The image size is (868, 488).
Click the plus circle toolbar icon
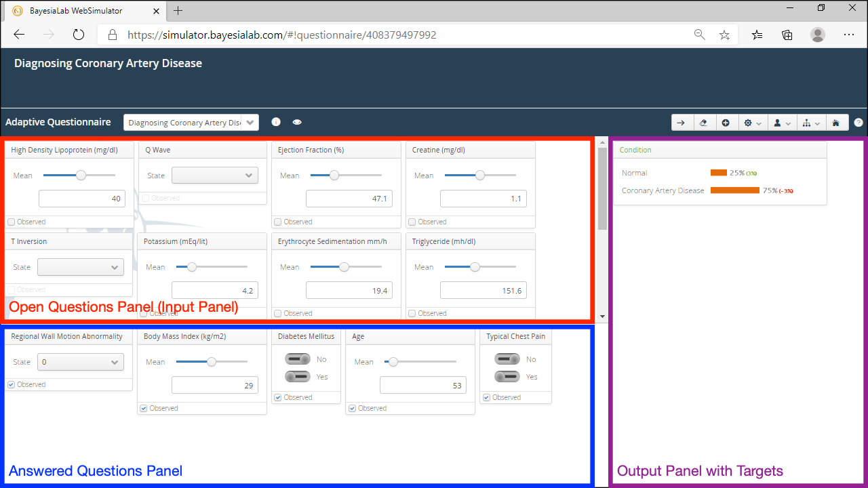(726, 123)
